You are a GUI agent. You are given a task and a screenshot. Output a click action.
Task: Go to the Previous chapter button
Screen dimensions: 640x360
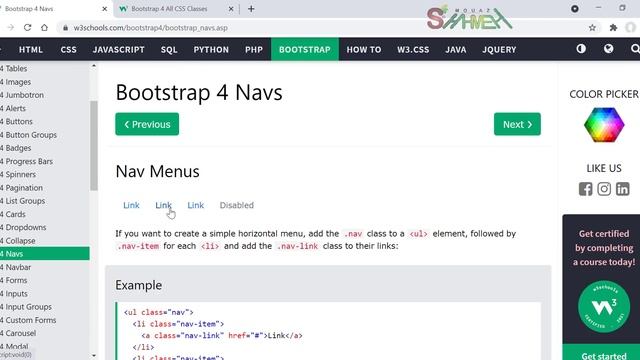(147, 124)
